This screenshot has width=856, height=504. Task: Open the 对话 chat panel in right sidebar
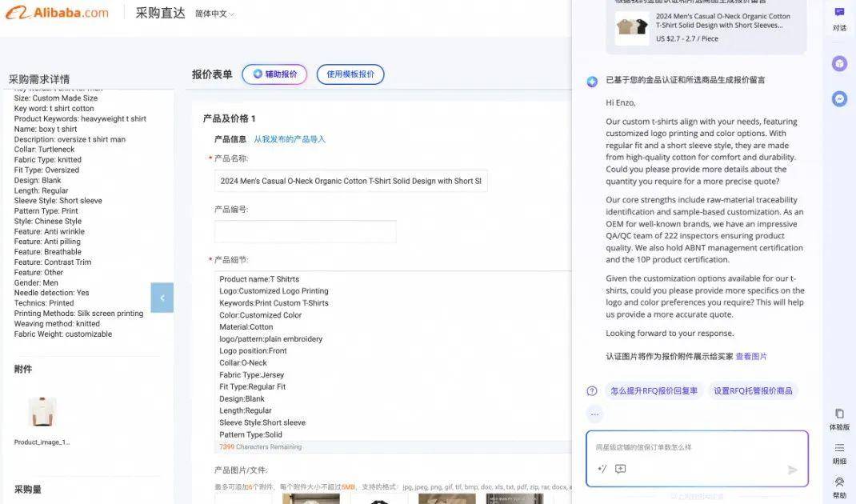pyautogui.click(x=838, y=18)
